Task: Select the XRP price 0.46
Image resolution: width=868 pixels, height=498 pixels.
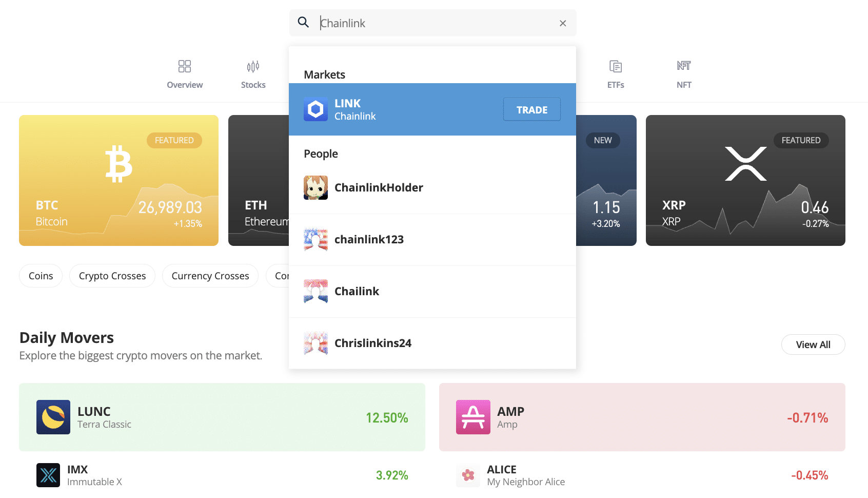Action: 815,207
